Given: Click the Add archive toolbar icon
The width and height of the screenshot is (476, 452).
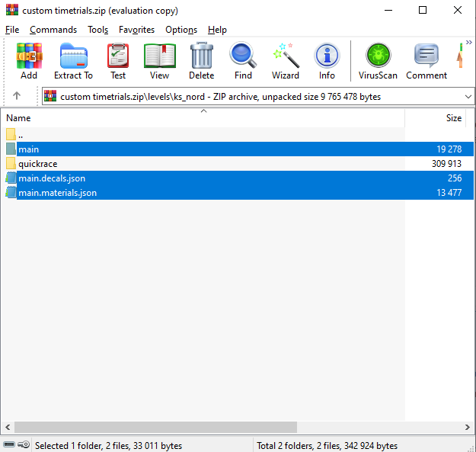Looking at the screenshot, I should coord(29,61).
